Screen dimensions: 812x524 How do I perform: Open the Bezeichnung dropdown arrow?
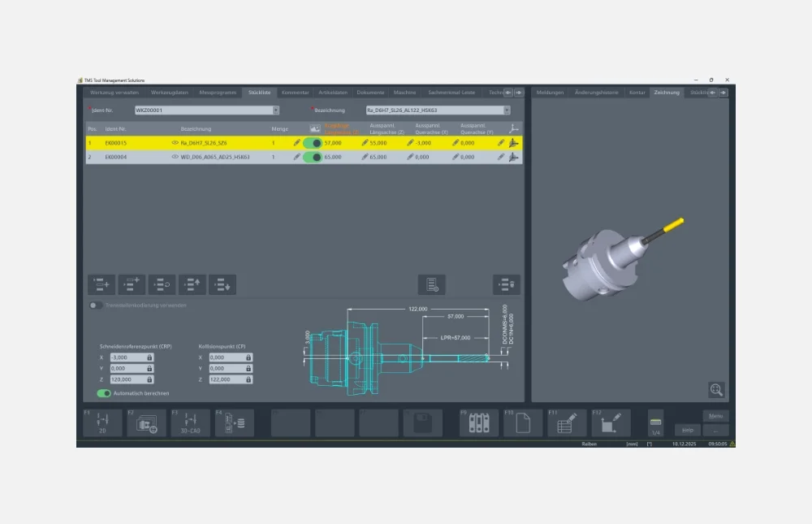coord(507,110)
